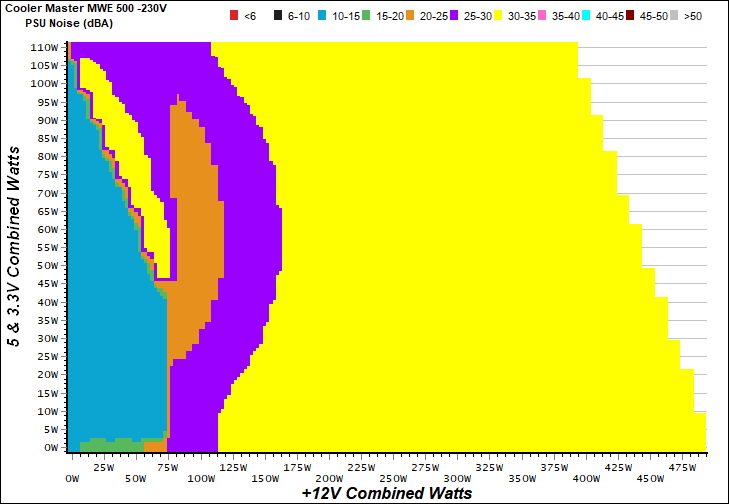Click the 5 & 3.3V Combined Watts label
Viewport: 729px width, 504px height.
[13, 245]
